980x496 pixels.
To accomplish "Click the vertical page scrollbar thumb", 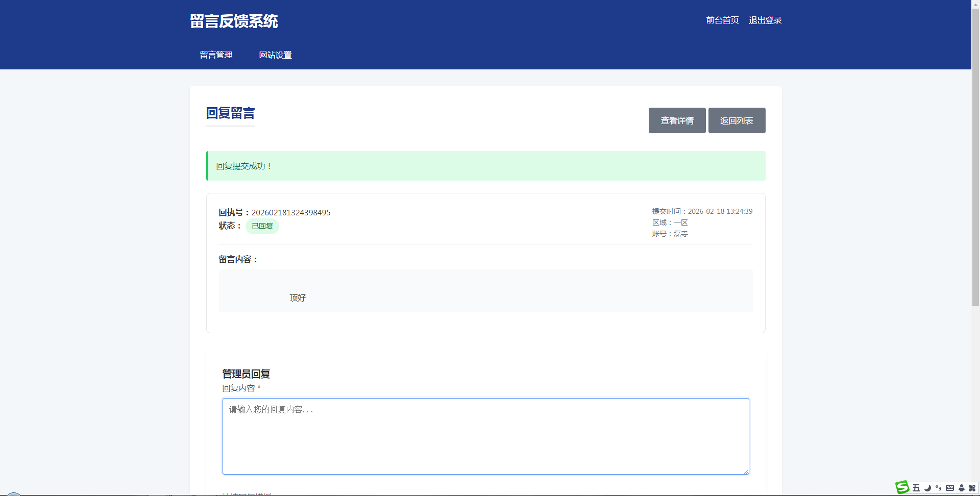I will coord(975,153).
